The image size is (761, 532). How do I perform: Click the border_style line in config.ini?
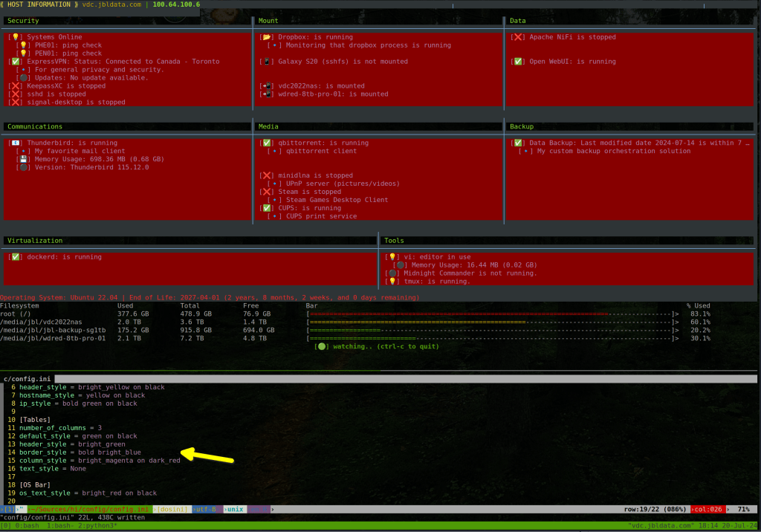tap(80, 452)
